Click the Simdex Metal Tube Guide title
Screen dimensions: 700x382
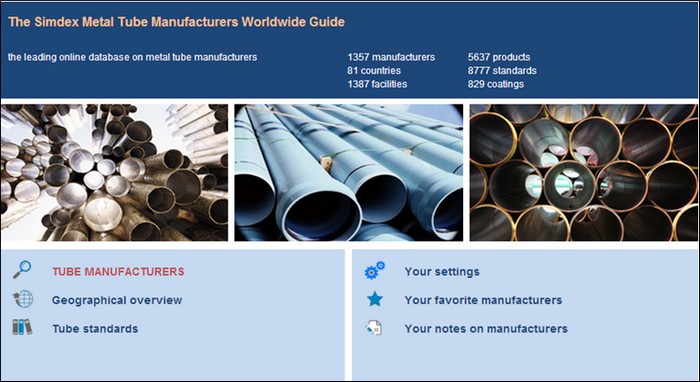pyautogui.click(x=176, y=22)
